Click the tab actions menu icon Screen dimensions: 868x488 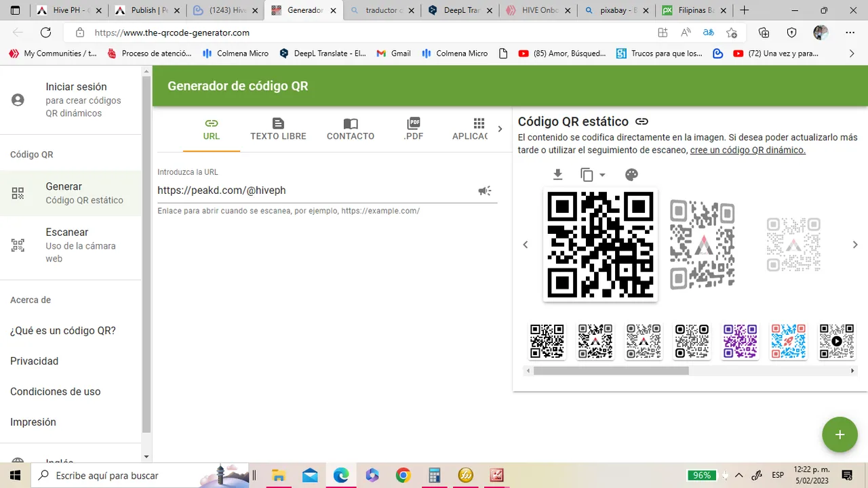coord(15,10)
